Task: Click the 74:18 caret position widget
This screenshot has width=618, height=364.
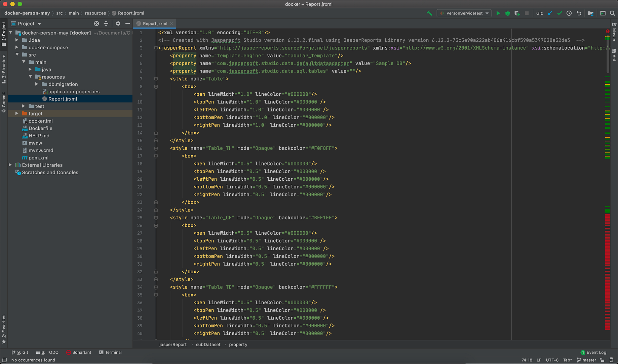Action: point(527,360)
